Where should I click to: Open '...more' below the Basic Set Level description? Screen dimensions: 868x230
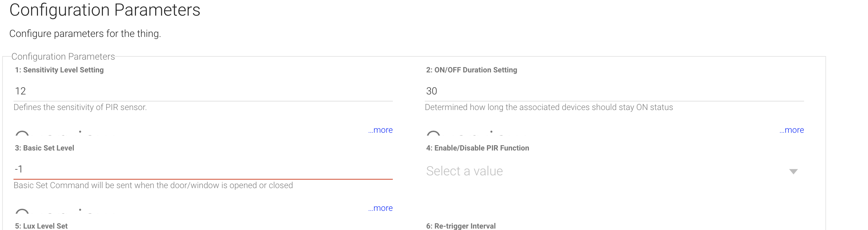(380, 208)
